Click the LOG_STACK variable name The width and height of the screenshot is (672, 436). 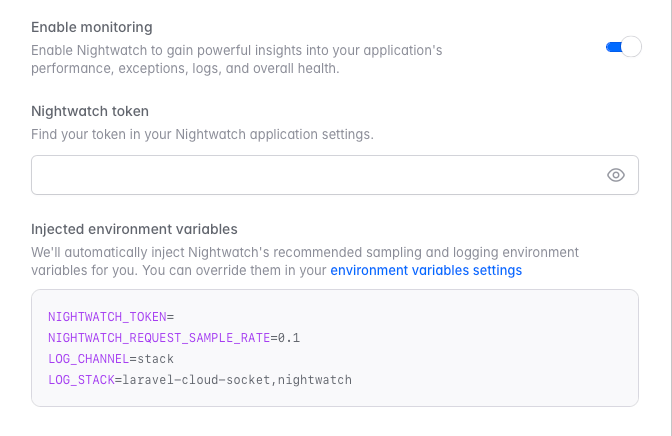point(81,380)
